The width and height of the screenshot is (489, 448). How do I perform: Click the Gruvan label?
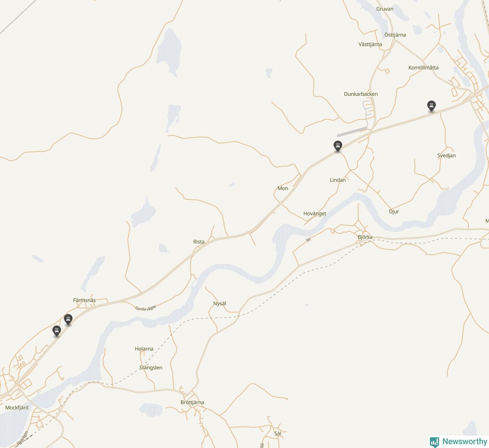[385, 9]
